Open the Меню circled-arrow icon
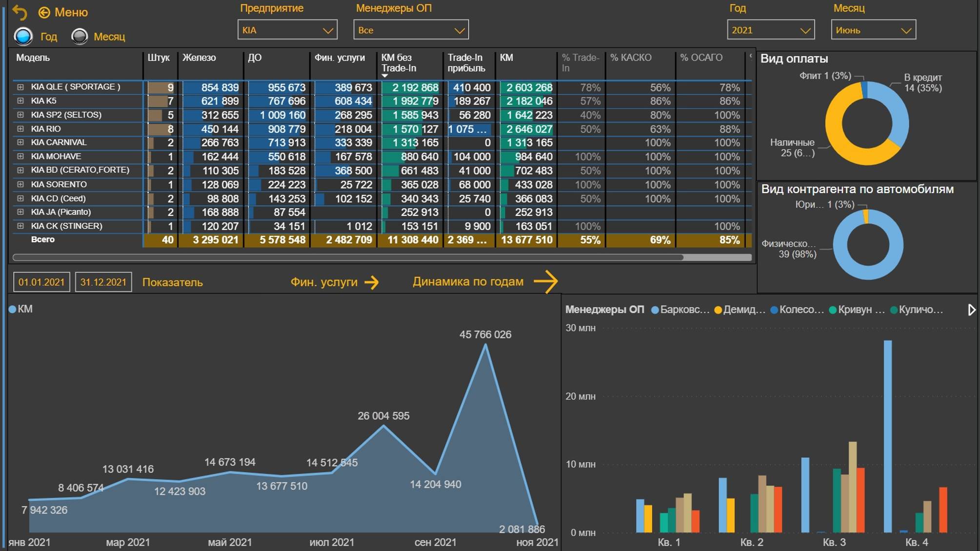This screenshot has width=980, height=551. pyautogui.click(x=44, y=13)
